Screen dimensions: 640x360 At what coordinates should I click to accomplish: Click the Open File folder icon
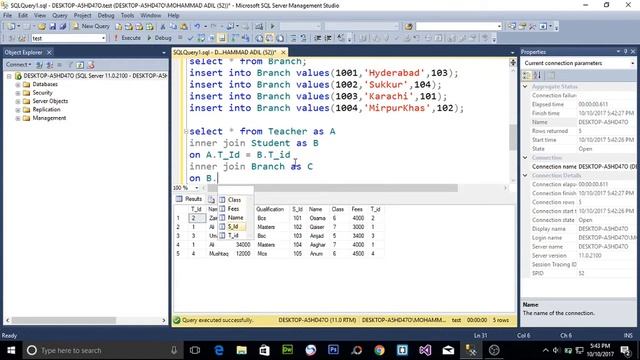click(x=42, y=27)
